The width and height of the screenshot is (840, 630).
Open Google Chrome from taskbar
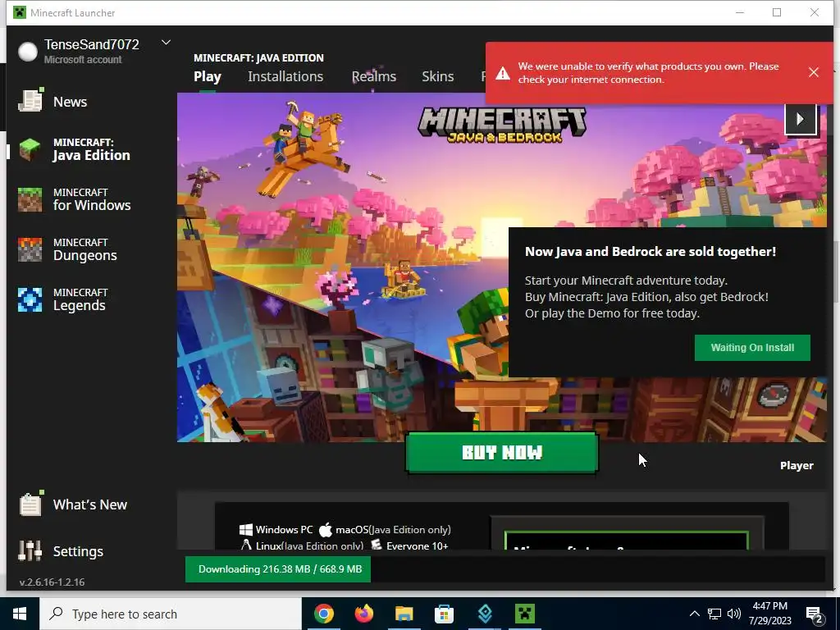pyautogui.click(x=323, y=614)
